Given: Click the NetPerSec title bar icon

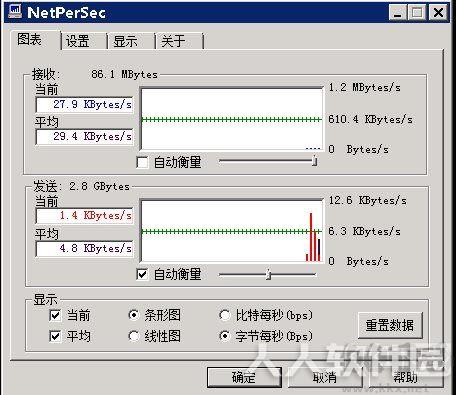Looking at the screenshot, I should [15, 12].
